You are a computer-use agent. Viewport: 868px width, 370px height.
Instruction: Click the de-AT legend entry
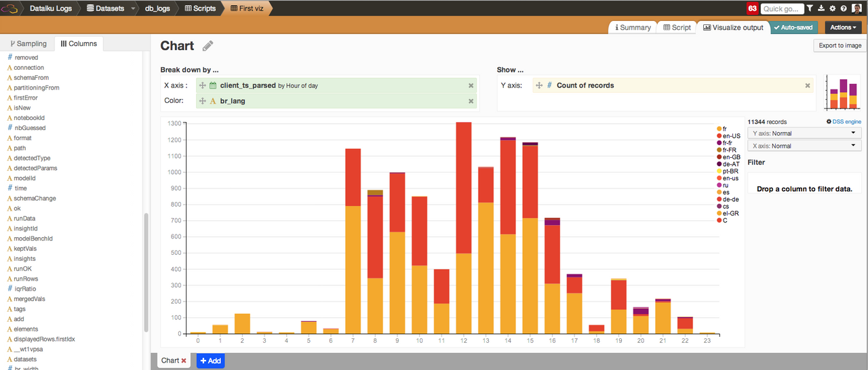coord(728,164)
